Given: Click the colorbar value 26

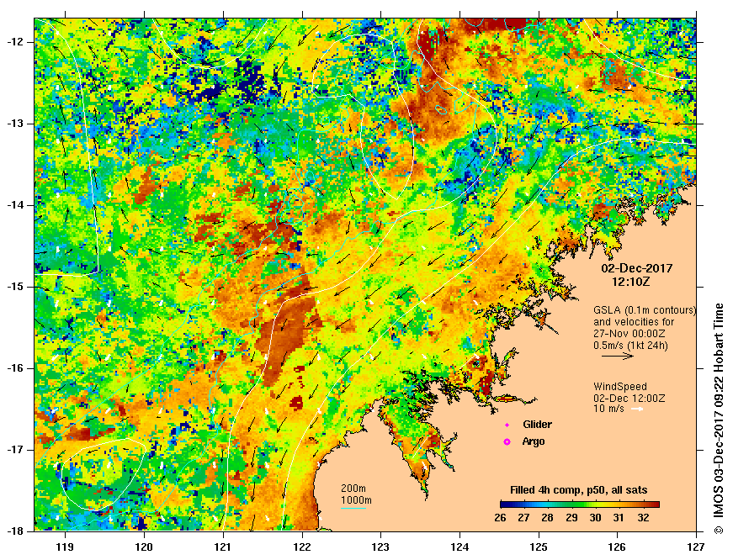Looking at the screenshot, I should tap(500, 518).
